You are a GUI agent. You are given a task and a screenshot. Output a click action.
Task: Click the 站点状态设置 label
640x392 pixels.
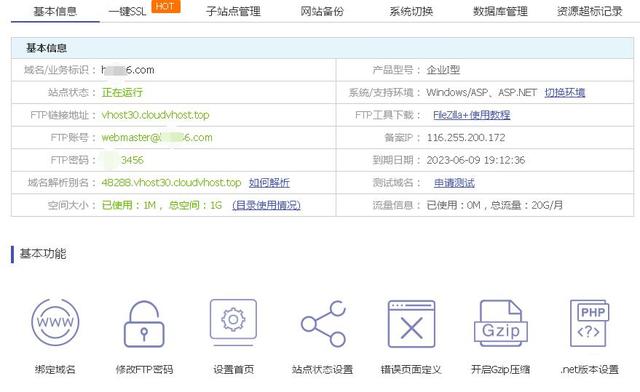(322, 370)
